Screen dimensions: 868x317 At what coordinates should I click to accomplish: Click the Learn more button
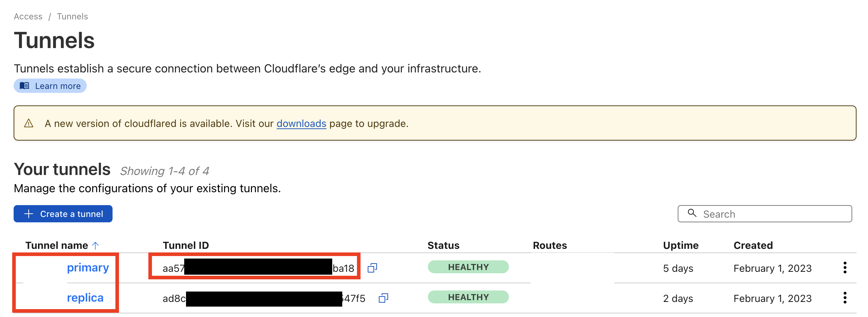[x=50, y=86]
